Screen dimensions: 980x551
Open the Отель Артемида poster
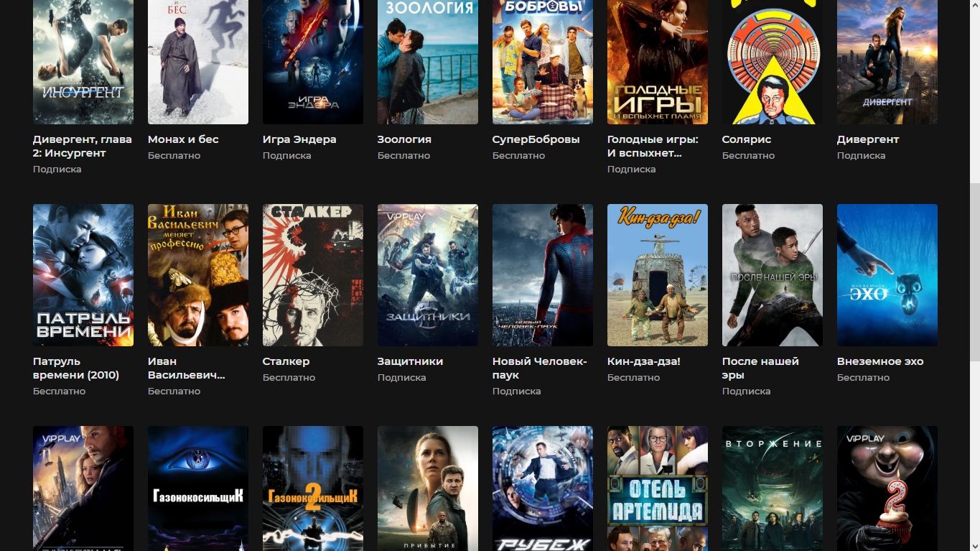[x=658, y=489]
